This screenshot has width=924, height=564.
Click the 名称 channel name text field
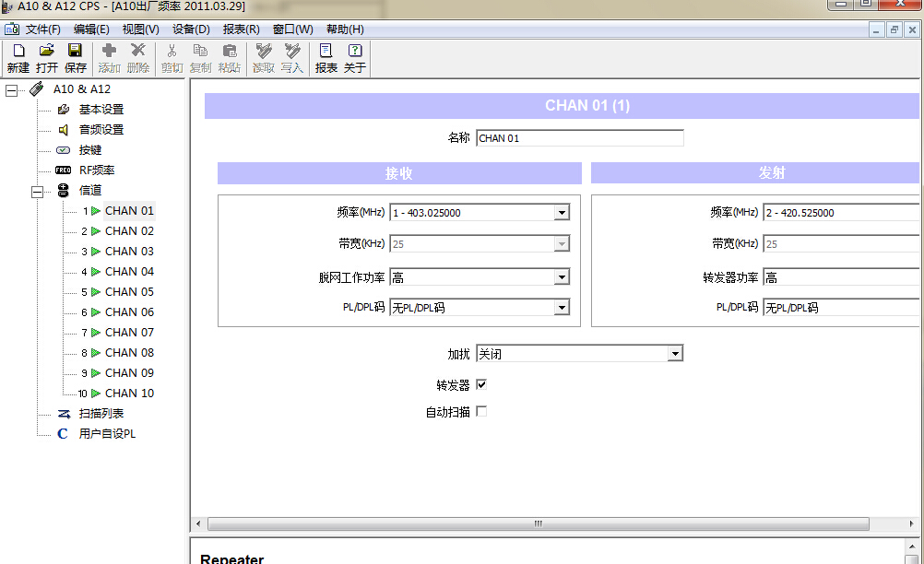click(x=579, y=138)
